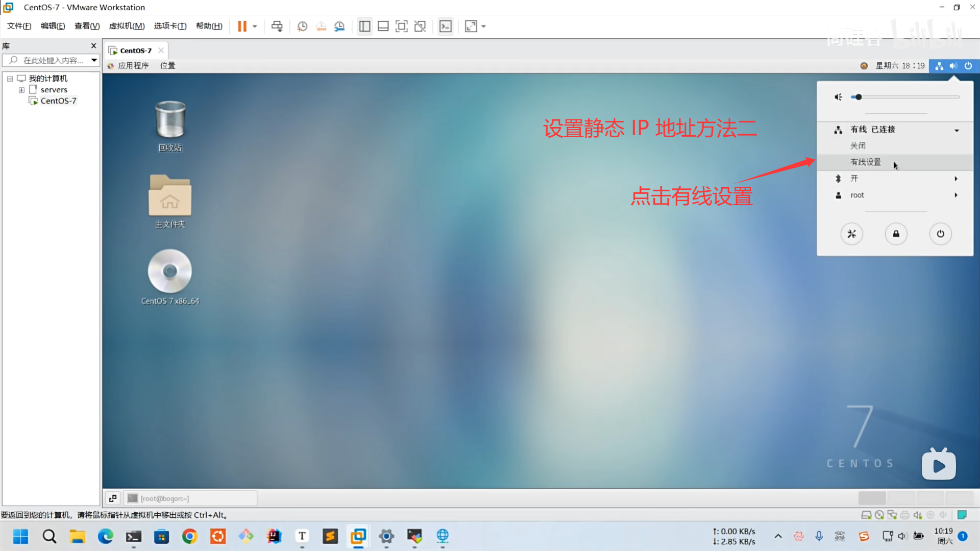
Task: Open settings wrench button in system menu
Action: (x=851, y=234)
